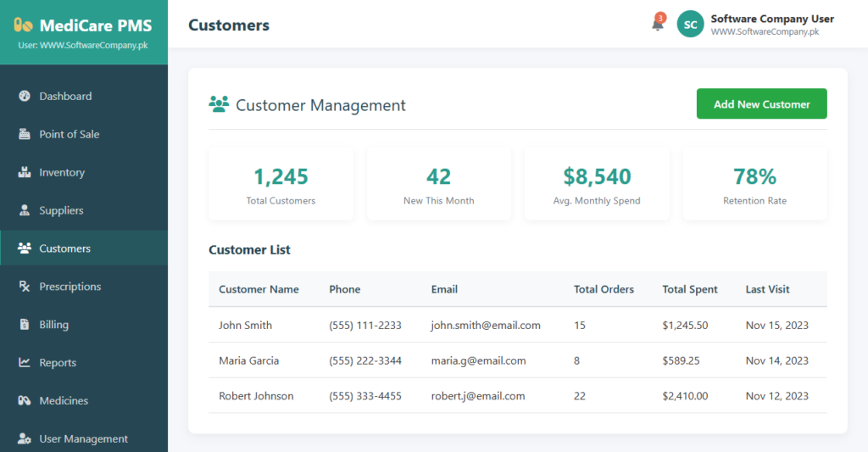Click the Point of Sale register icon

pos(25,134)
